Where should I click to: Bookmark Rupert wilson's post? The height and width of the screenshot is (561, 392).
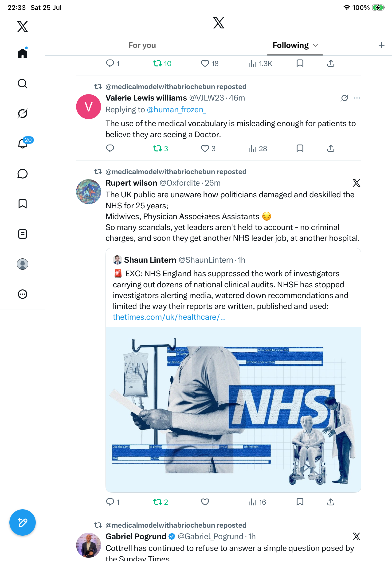[300, 502]
